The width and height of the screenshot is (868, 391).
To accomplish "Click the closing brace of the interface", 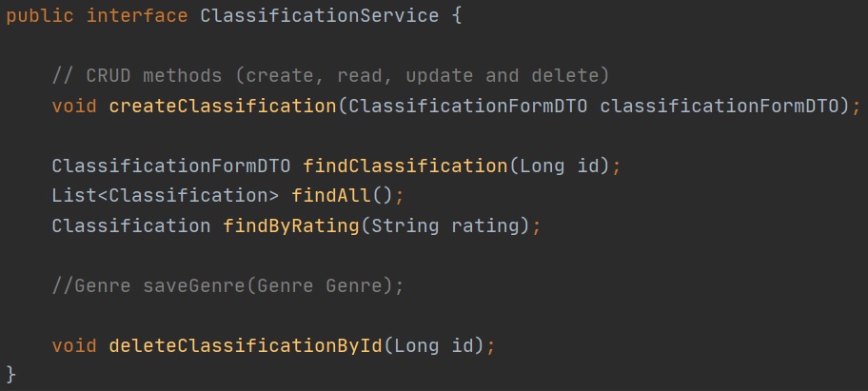I will [x=11, y=373].
